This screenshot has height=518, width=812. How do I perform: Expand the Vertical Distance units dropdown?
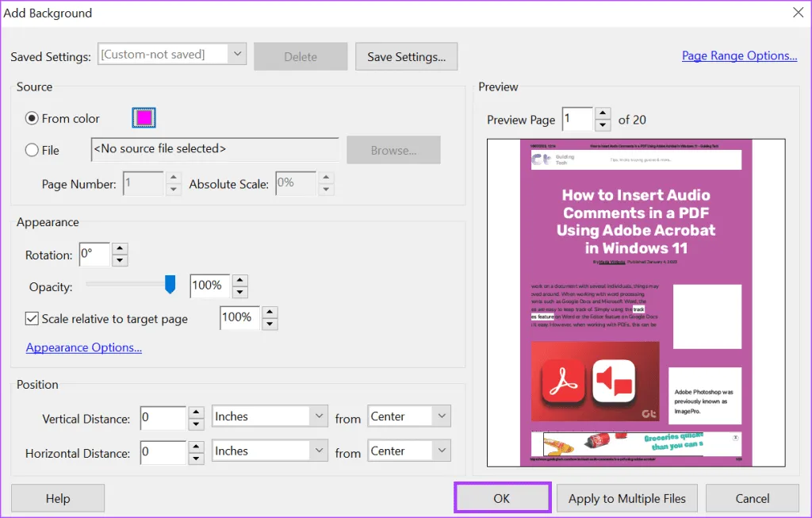click(318, 416)
